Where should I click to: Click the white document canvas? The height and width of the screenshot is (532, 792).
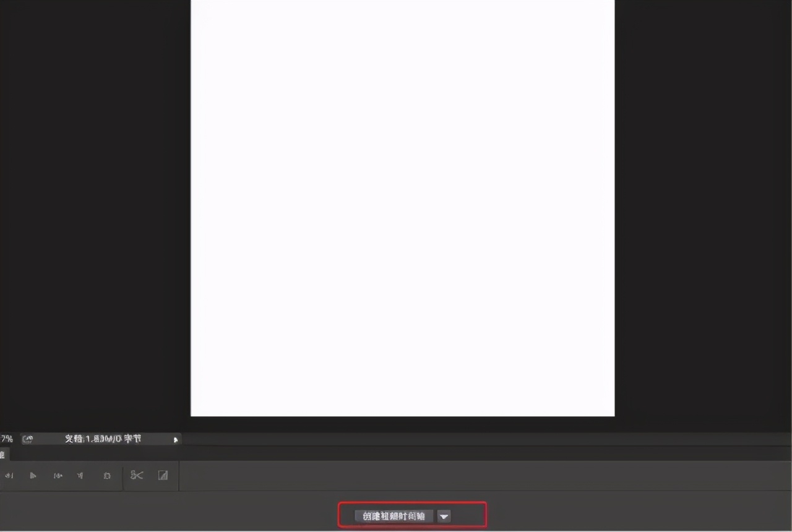403,208
